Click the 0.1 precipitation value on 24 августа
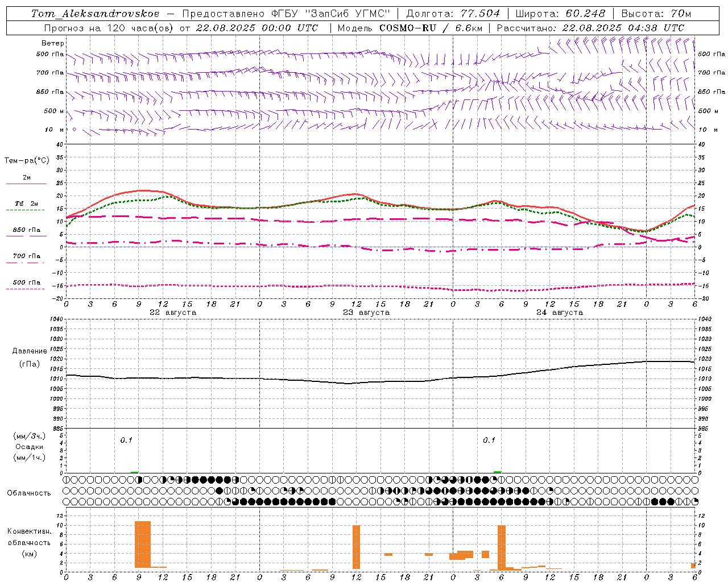Viewport: 728px width, 582px height. click(489, 440)
